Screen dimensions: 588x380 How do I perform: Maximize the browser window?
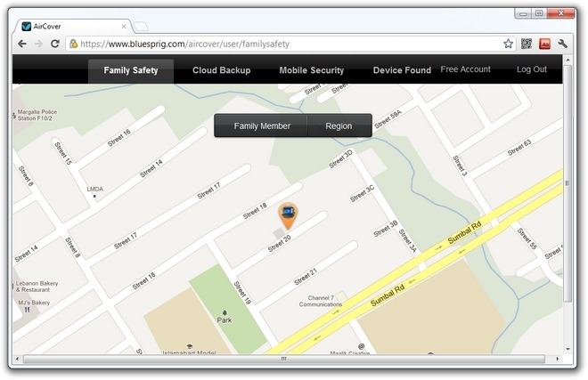(539, 13)
